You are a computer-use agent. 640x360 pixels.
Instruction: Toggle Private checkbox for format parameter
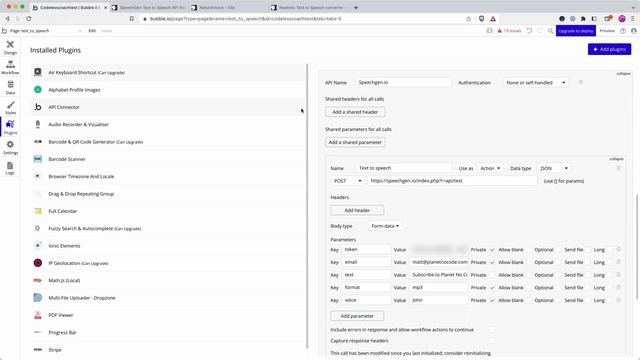(492, 287)
